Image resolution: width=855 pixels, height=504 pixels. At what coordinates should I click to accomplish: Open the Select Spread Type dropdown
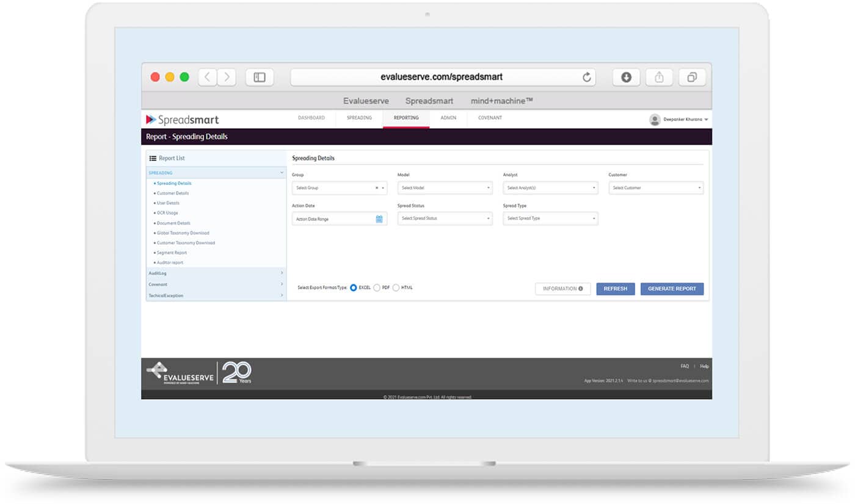[x=551, y=218]
